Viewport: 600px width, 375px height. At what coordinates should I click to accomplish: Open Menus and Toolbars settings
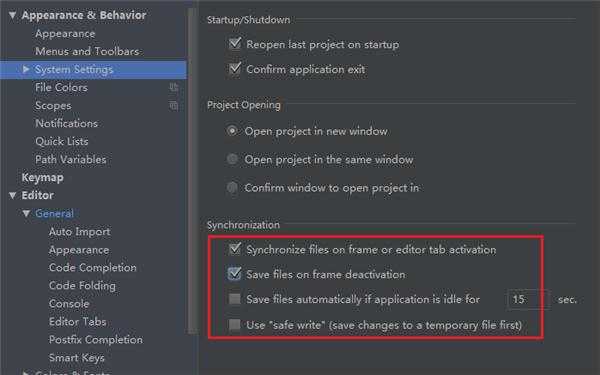tap(87, 51)
